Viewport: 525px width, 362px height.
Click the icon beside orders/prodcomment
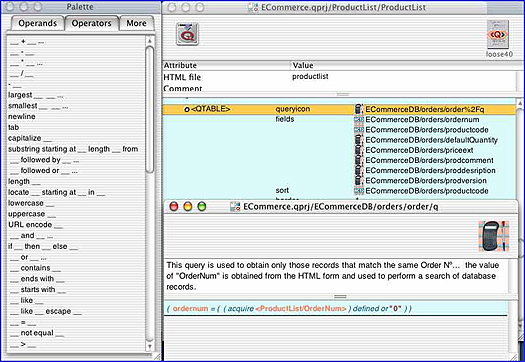coord(359,160)
